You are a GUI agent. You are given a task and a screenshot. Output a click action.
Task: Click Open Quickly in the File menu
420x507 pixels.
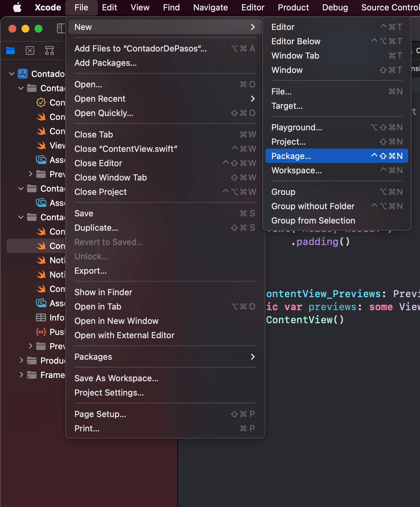(165, 113)
